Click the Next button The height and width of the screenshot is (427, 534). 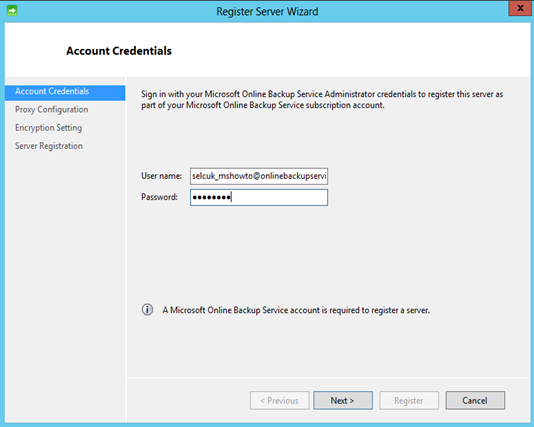(x=343, y=400)
